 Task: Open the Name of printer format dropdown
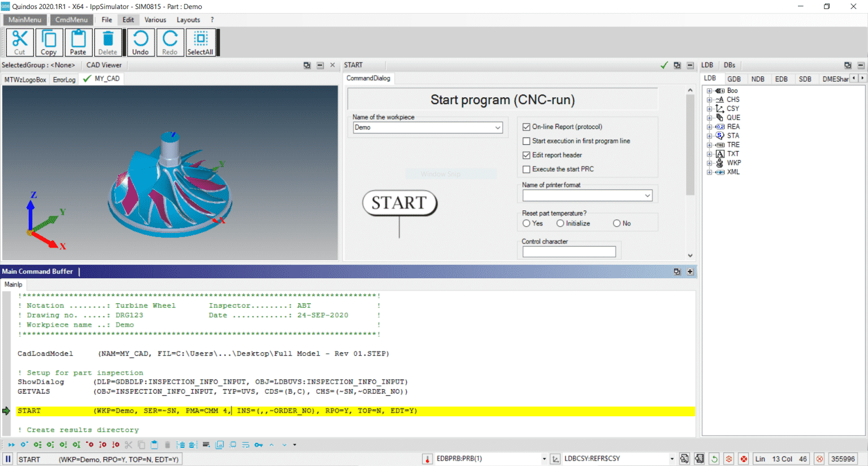648,195
